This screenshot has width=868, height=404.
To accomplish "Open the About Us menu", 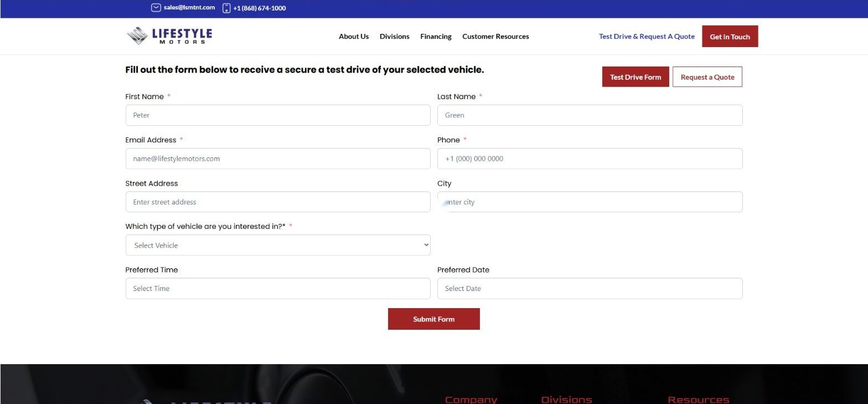I will 354,37.
